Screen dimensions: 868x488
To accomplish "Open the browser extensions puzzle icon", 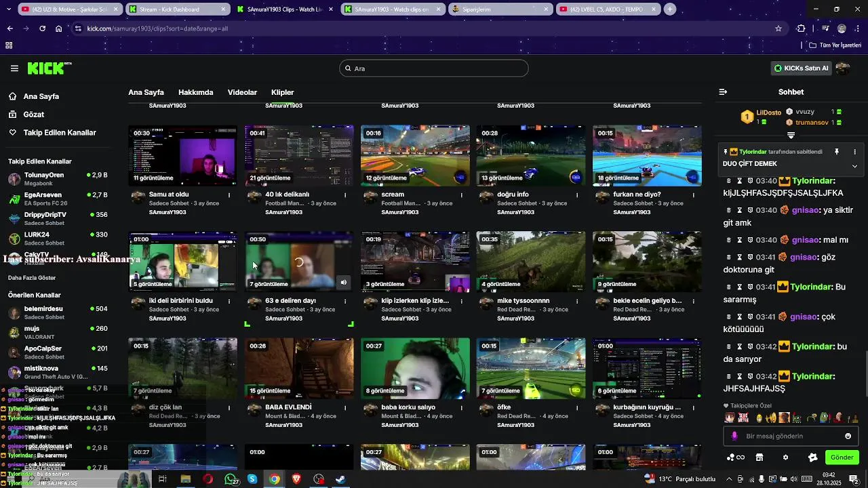I will [802, 28].
